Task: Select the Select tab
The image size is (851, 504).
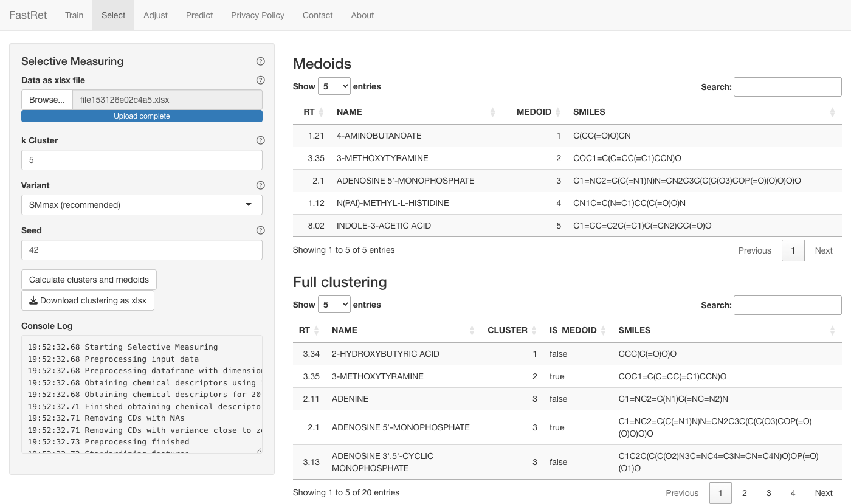Action: pos(113,15)
